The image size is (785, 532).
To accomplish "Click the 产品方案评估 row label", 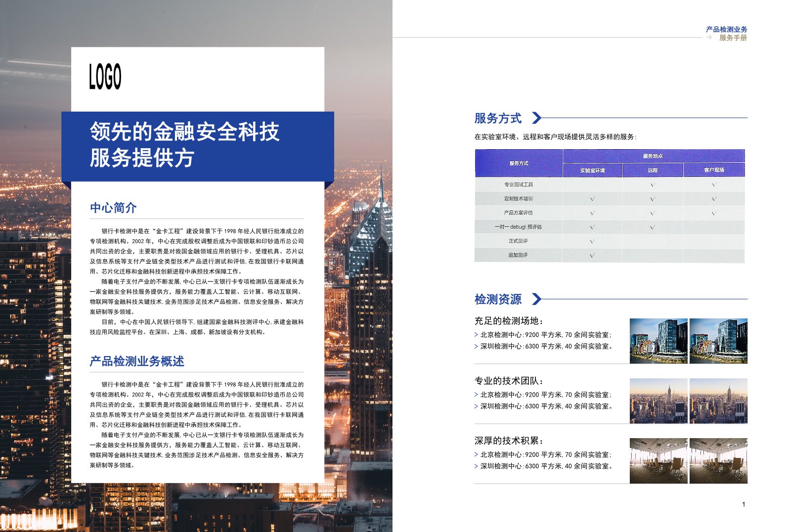I will coord(518,213).
